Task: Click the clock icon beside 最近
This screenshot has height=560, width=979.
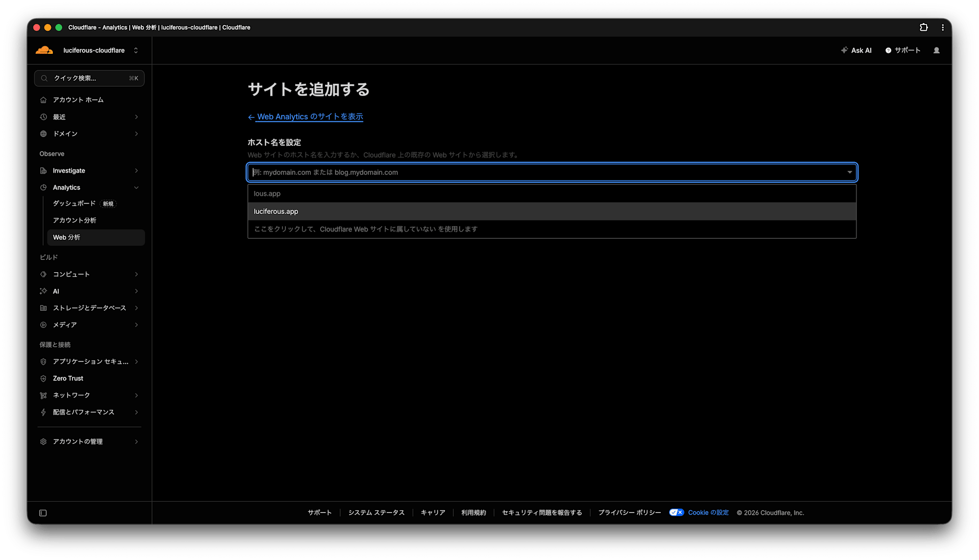Action: tap(44, 117)
